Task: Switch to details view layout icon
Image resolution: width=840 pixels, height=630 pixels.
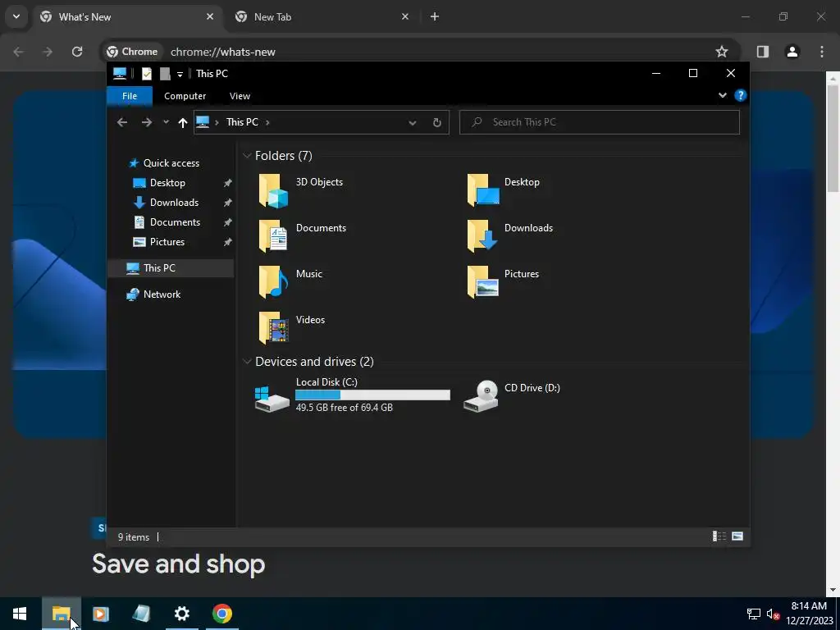Action: click(x=719, y=536)
